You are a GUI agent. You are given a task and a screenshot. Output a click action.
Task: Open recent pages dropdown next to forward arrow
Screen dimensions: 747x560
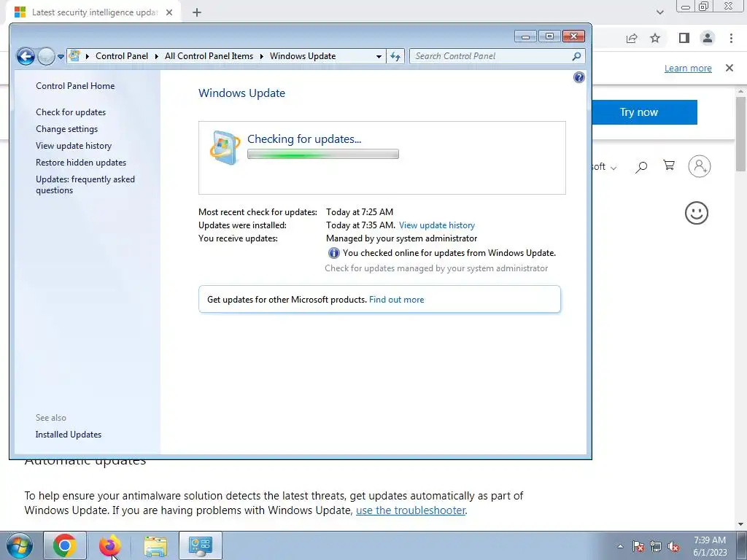pos(61,57)
